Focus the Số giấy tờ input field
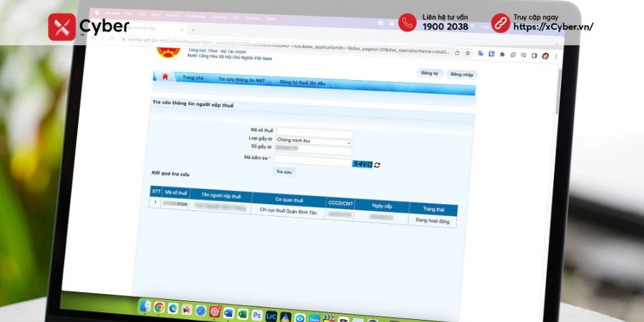Screen dimensions: 644x322 click(314, 150)
